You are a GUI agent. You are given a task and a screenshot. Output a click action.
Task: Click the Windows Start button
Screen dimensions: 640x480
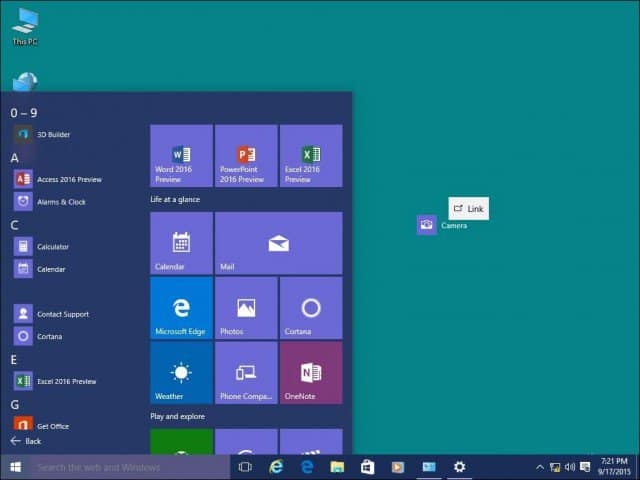[15, 467]
